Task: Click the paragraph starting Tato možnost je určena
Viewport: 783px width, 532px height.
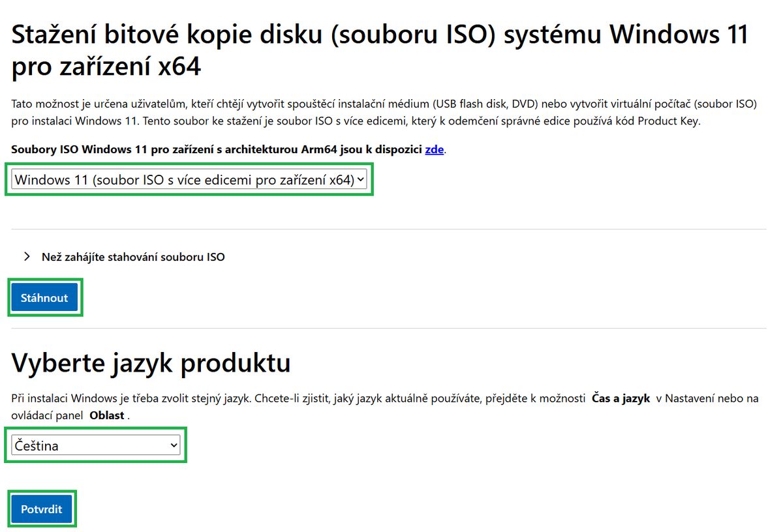Action: coord(384,112)
